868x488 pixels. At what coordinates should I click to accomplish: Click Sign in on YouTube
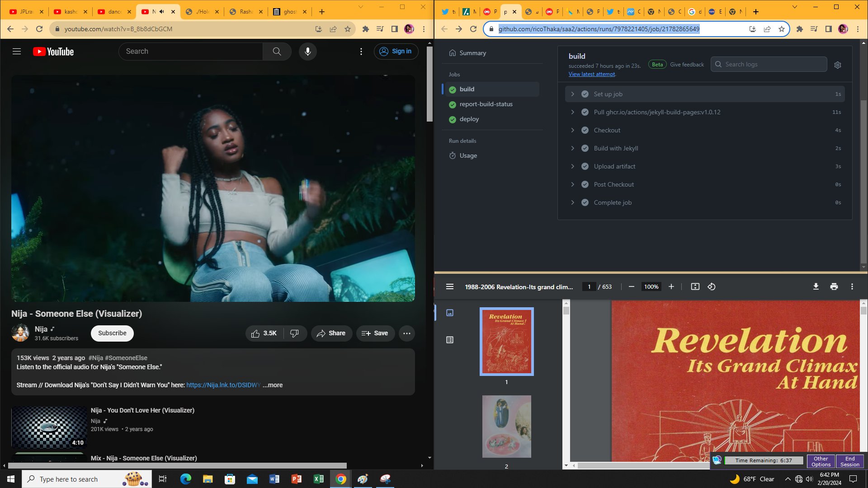pyautogui.click(x=396, y=52)
